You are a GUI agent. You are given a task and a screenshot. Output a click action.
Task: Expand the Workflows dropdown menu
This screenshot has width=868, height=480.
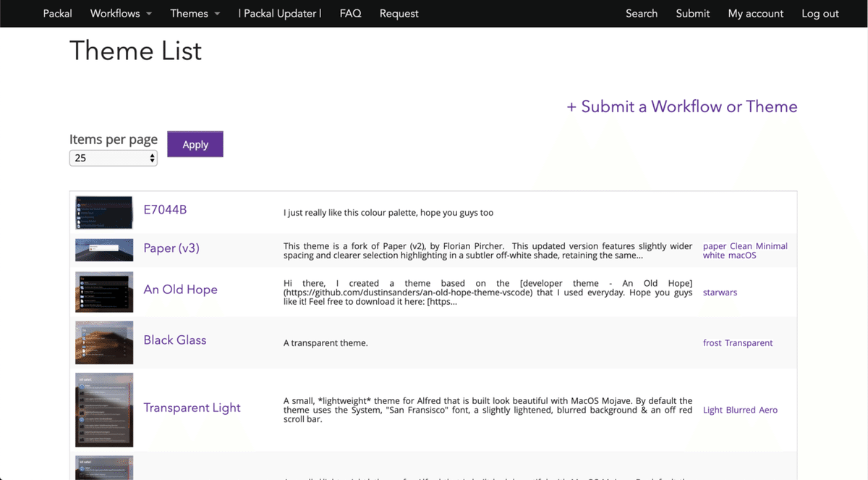click(x=121, y=13)
